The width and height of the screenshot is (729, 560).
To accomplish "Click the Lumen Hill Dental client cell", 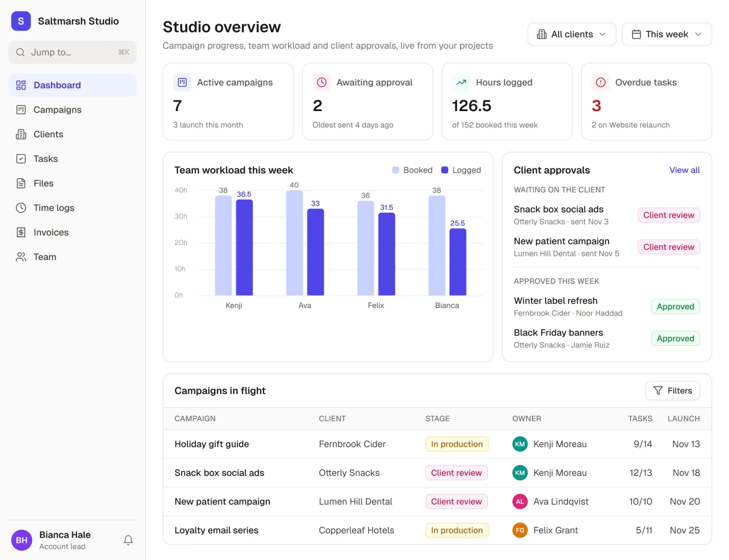I will tap(355, 501).
